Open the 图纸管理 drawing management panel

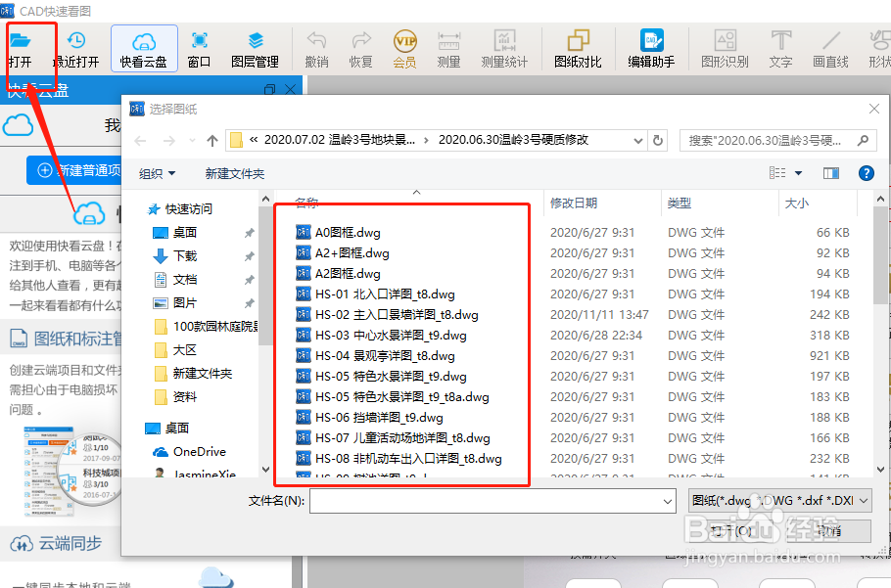coord(256,47)
